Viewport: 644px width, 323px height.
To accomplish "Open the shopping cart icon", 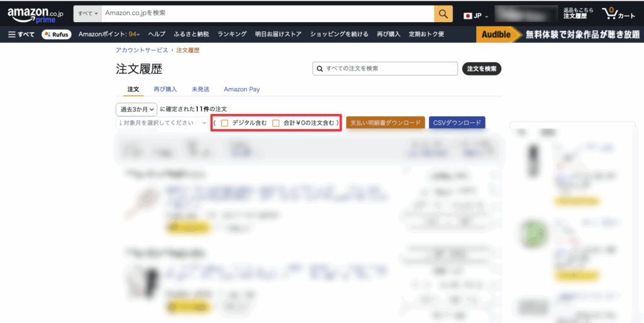I will point(618,14).
